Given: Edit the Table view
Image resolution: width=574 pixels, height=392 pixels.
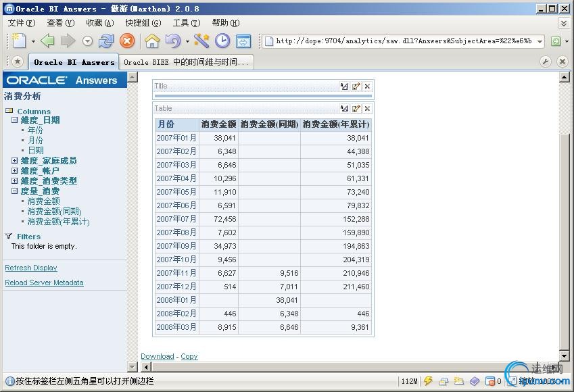Looking at the screenshot, I should pos(356,108).
